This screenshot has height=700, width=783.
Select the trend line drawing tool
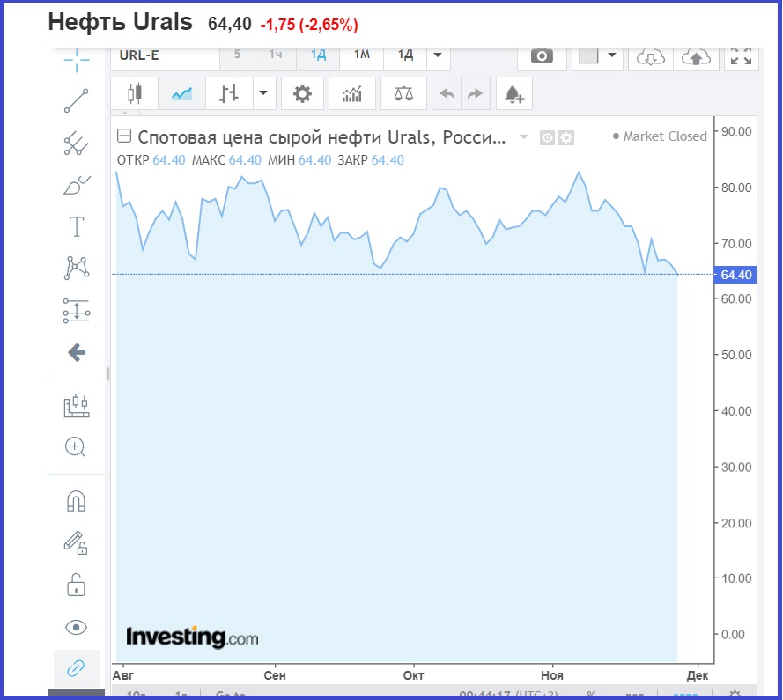[x=77, y=101]
